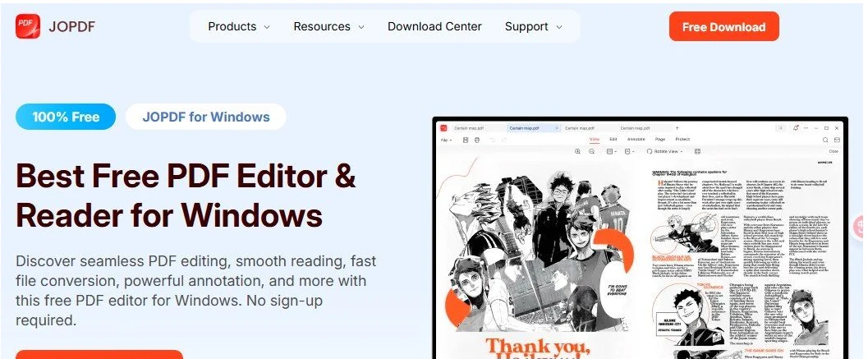The height and width of the screenshot is (359, 868).
Task: Click the save icon in app toolbar
Action: tap(466, 140)
